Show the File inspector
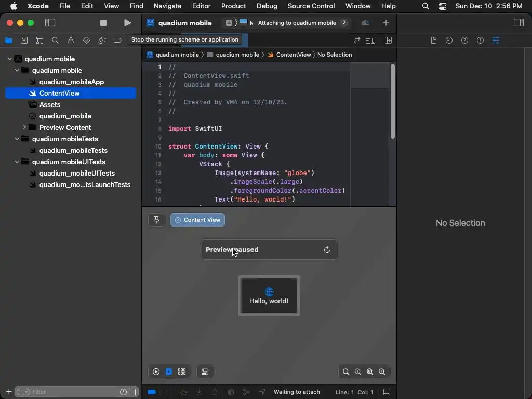The height and width of the screenshot is (399, 532). coord(434,41)
